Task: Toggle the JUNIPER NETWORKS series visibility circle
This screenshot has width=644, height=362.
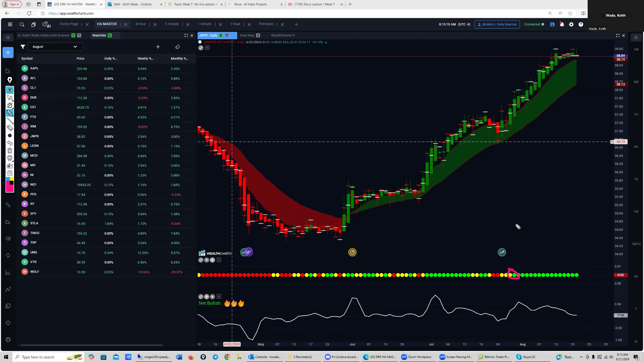Action: coord(200,42)
